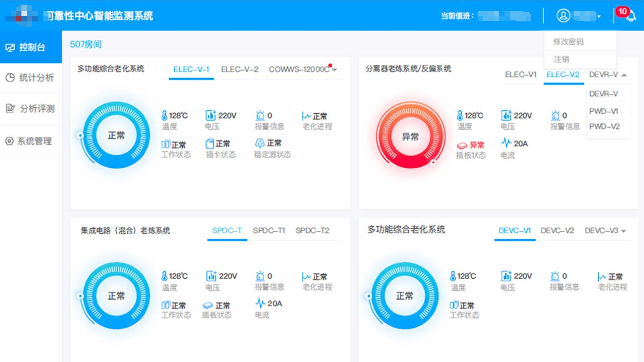
Task: Click 注销 to log out
Action: pos(561,59)
